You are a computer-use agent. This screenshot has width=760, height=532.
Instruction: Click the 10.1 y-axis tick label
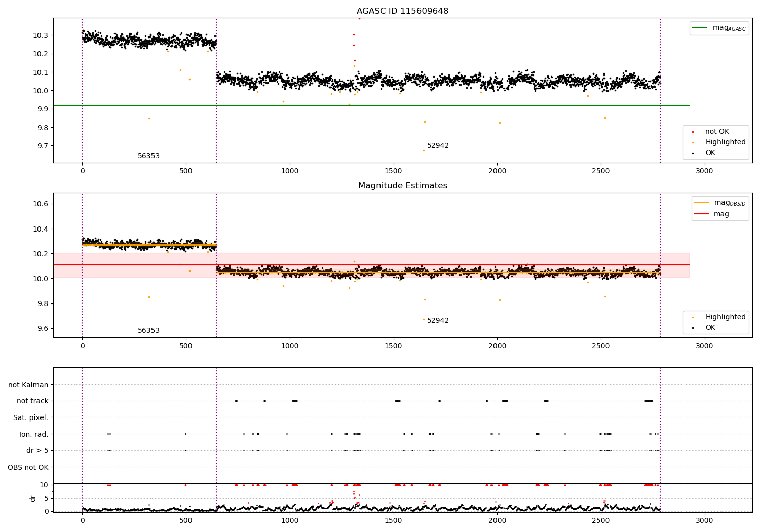pyautogui.click(x=41, y=72)
